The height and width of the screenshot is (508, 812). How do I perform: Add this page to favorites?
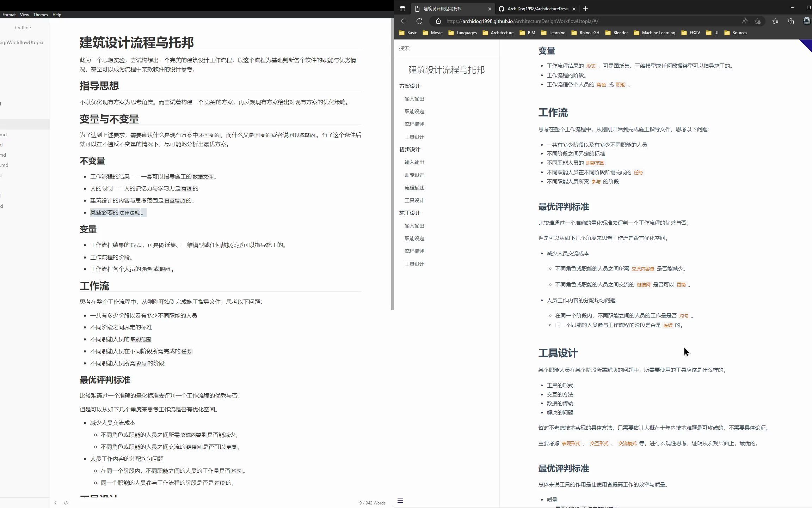(x=757, y=21)
